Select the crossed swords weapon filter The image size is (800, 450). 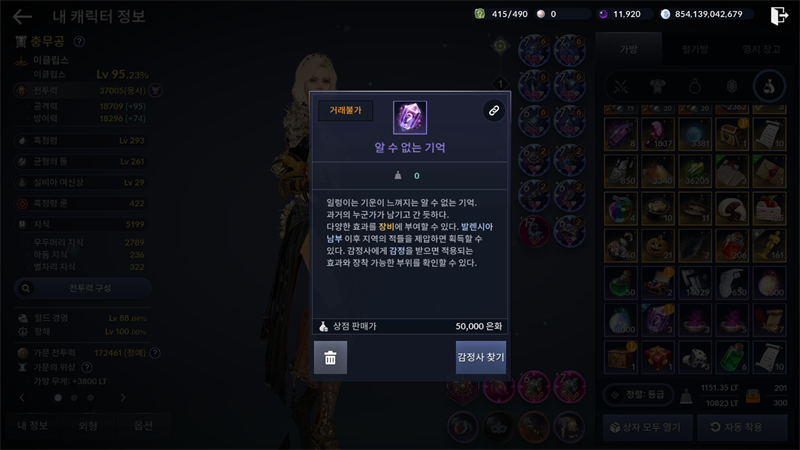click(x=621, y=86)
